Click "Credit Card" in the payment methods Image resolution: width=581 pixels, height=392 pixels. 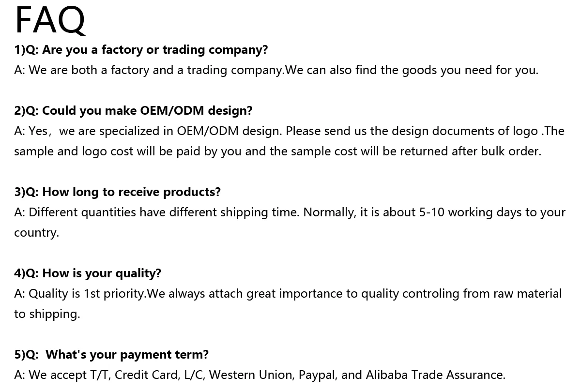(146, 375)
